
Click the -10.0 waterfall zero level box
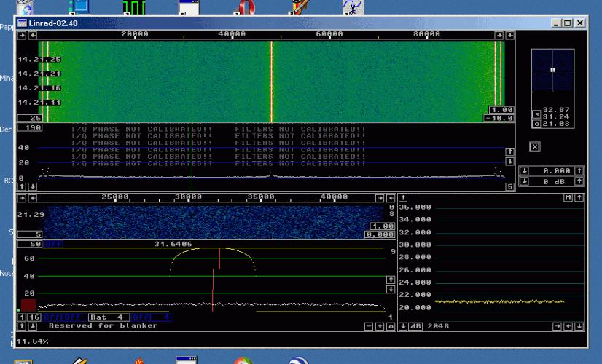499,118
